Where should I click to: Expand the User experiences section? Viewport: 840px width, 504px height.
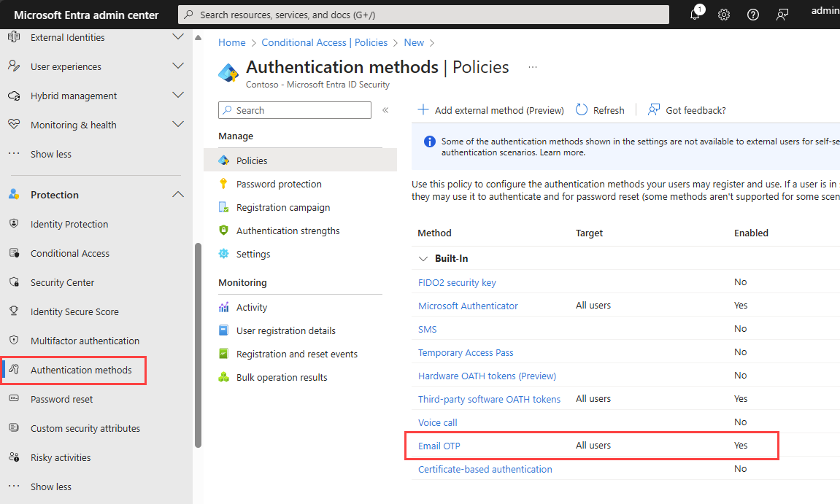click(x=177, y=66)
